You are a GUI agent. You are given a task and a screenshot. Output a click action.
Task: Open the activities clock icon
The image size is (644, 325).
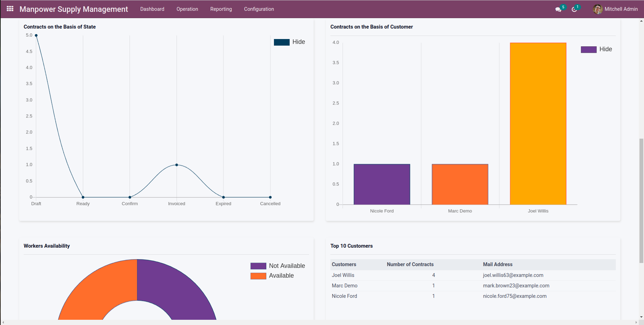point(574,9)
